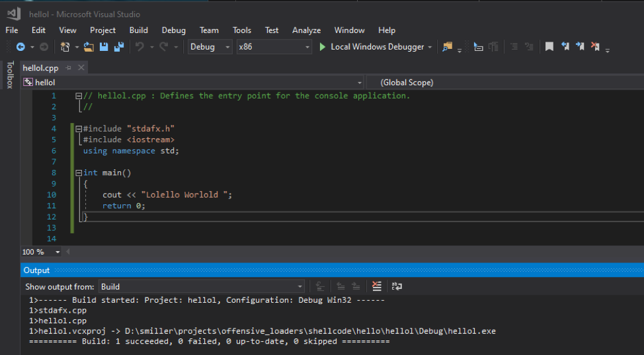Click the Undo arrow icon
This screenshot has width=644, height=355.
pyautogui.click(x=140, y=47)
